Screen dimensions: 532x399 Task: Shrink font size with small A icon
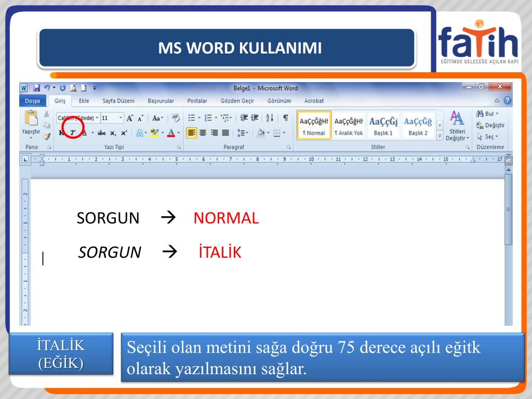pyautogui.click(x=140, y=118)
